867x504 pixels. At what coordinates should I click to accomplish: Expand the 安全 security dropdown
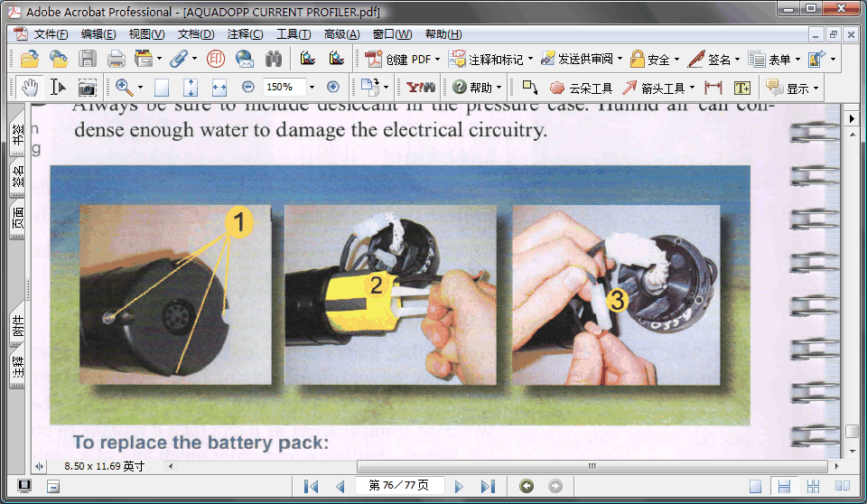[676, 60]
